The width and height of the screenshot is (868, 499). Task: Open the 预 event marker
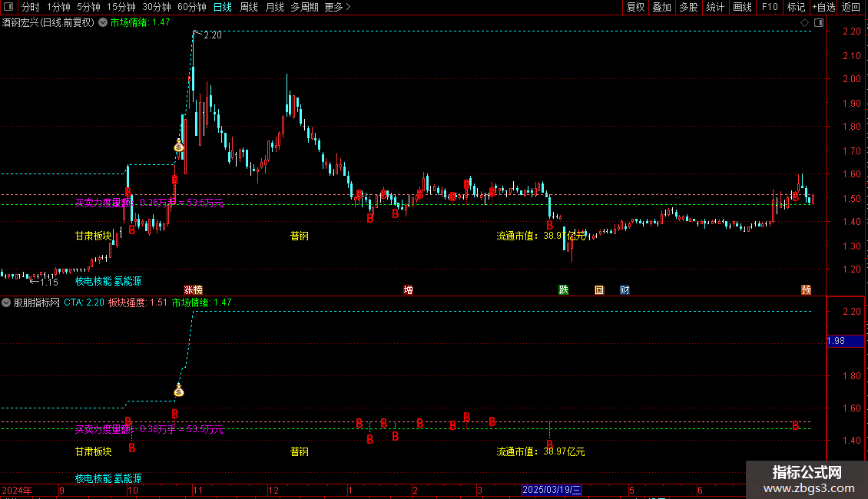click(x=806, y=290)
